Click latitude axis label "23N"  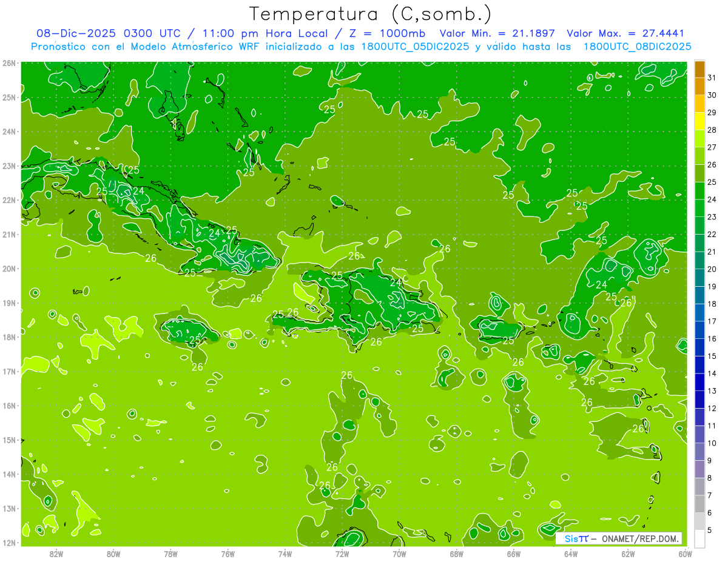pos(9,166)
